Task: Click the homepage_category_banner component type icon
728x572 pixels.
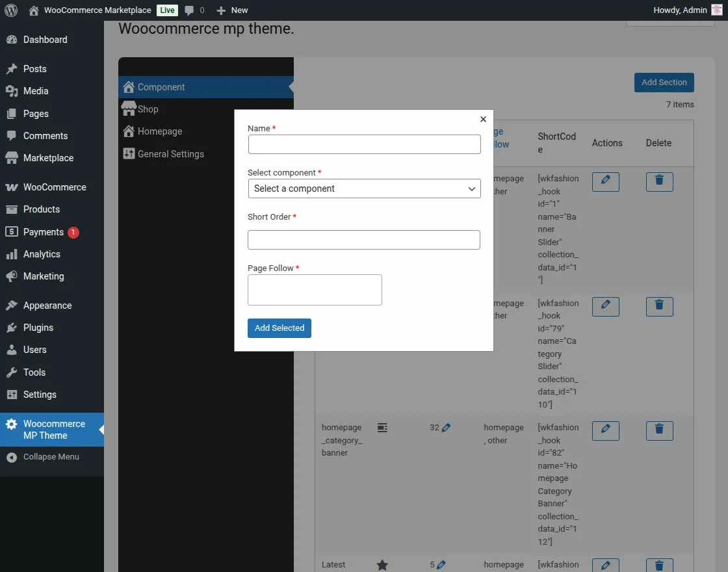Action: 383,428
